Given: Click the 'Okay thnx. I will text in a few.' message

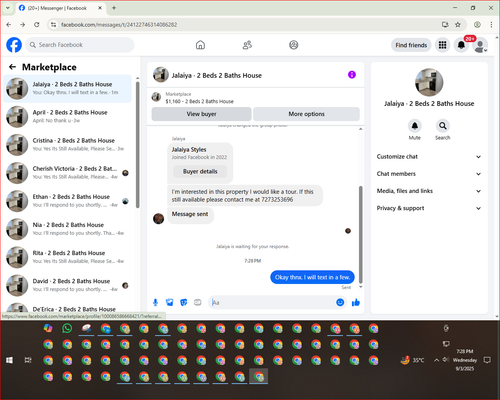Looking at the screenshot, I should [312, 277].
